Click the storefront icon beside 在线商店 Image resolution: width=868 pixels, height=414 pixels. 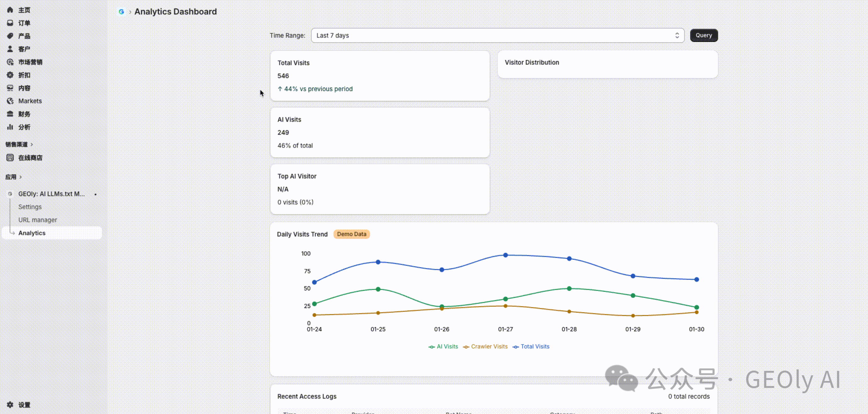(10, 158)
